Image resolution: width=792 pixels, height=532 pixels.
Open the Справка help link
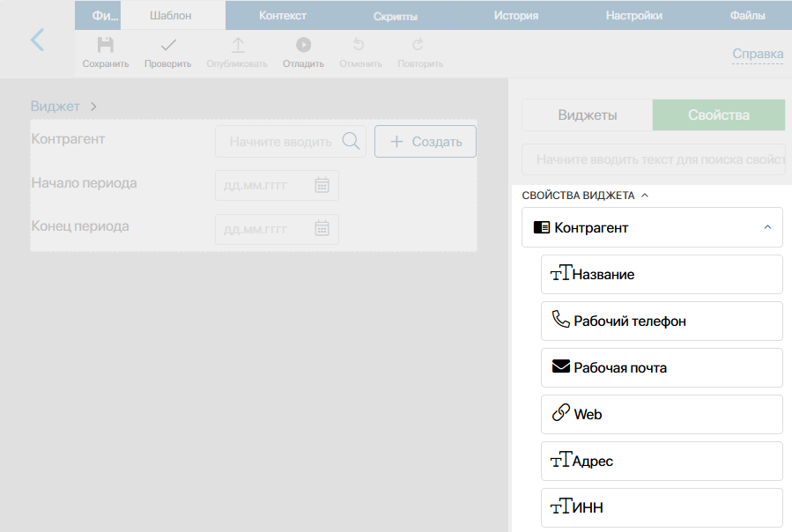point(758,54)
